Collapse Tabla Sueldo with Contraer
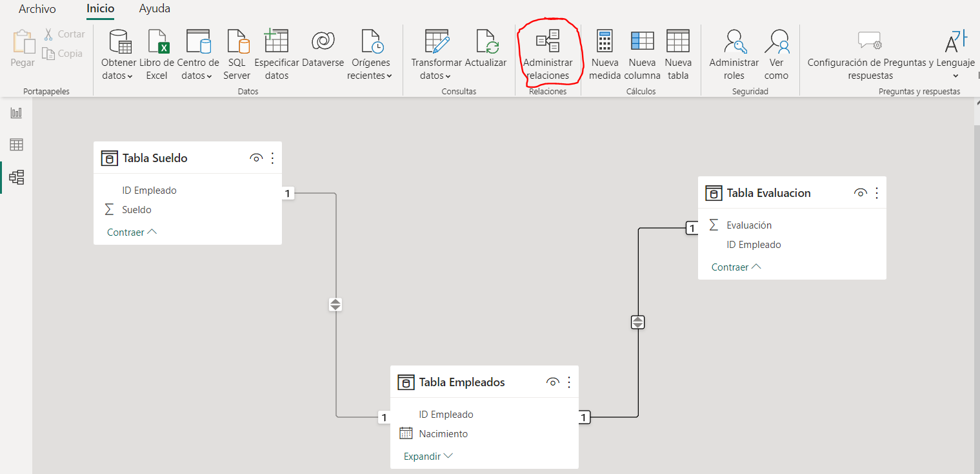 tap(132, 232)
